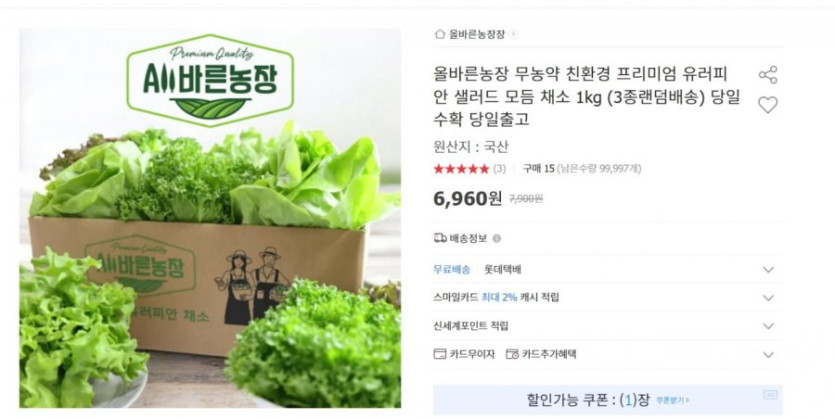This screenshot has height=419, width=835.
Task: Click the 할인가능 쿠폰 banner
Action: [x=608, y=400]
